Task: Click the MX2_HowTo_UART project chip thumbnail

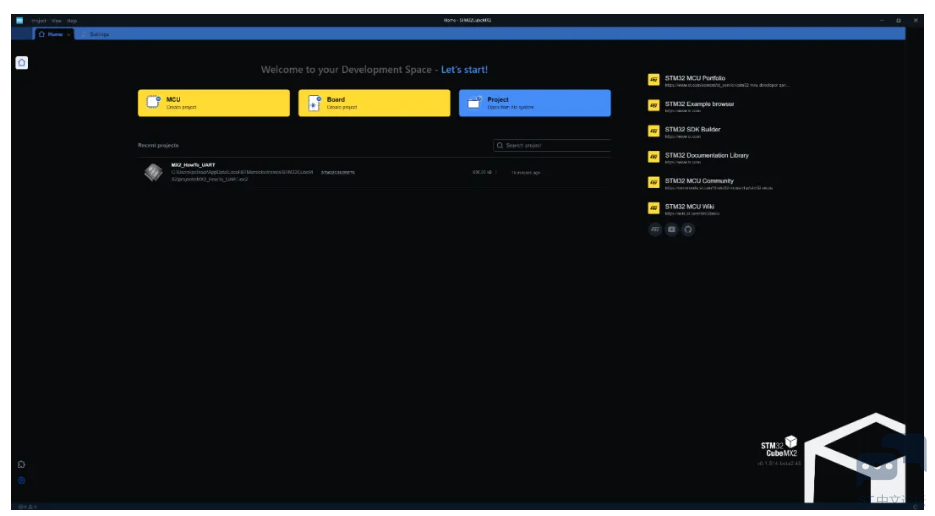Action: point(153,172)
